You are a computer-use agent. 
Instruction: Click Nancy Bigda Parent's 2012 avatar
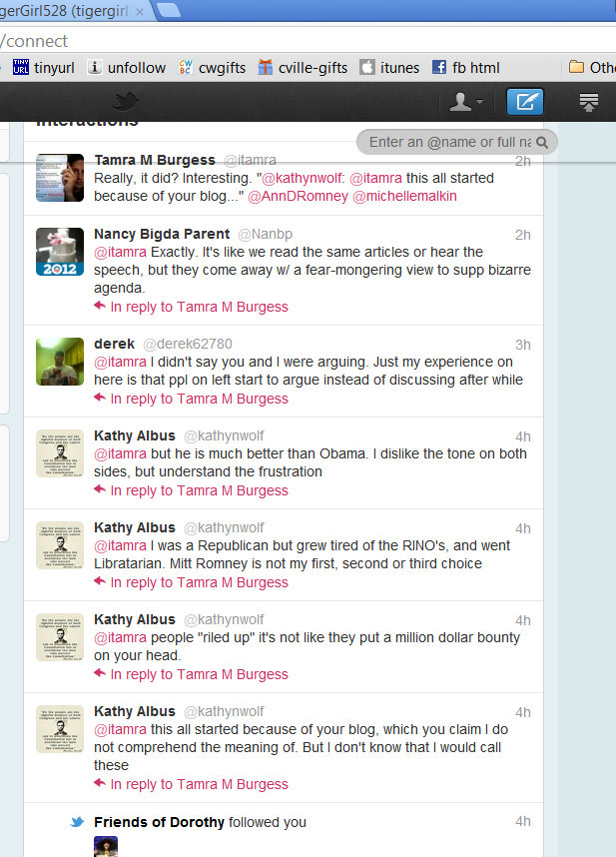(60, 252)
